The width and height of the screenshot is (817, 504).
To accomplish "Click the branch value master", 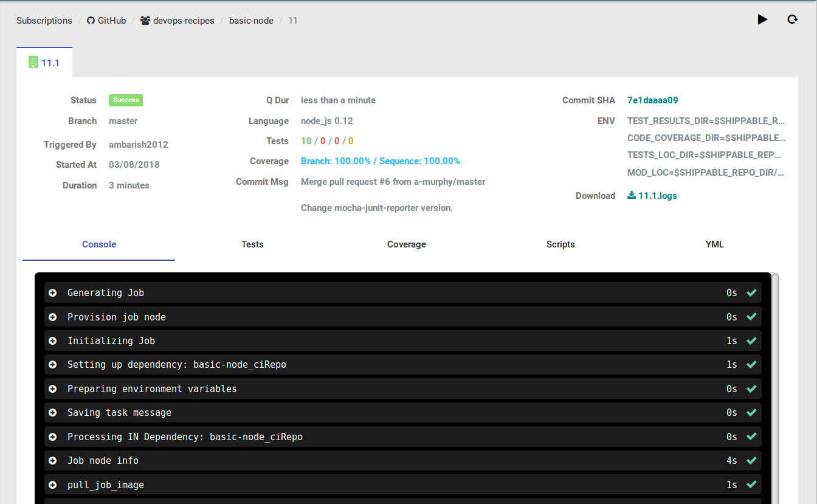I will [123, 121].
